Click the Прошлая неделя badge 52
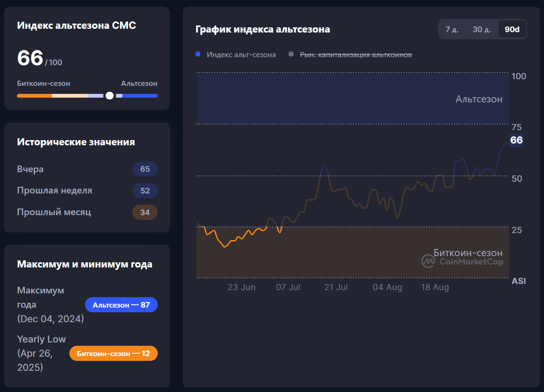 pyautogui.click(x=145, y=191)
